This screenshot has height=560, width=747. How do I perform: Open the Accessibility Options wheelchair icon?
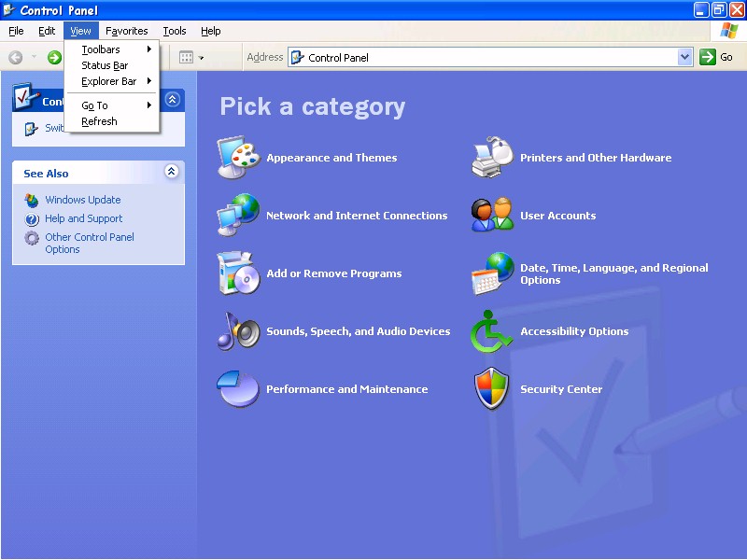(x=491, y=331)
